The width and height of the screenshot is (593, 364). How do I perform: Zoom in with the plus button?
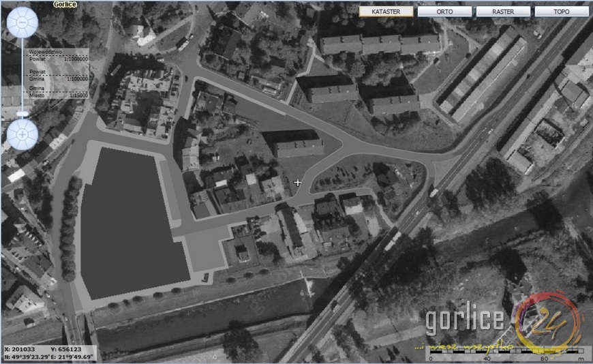tap(22, 134)
